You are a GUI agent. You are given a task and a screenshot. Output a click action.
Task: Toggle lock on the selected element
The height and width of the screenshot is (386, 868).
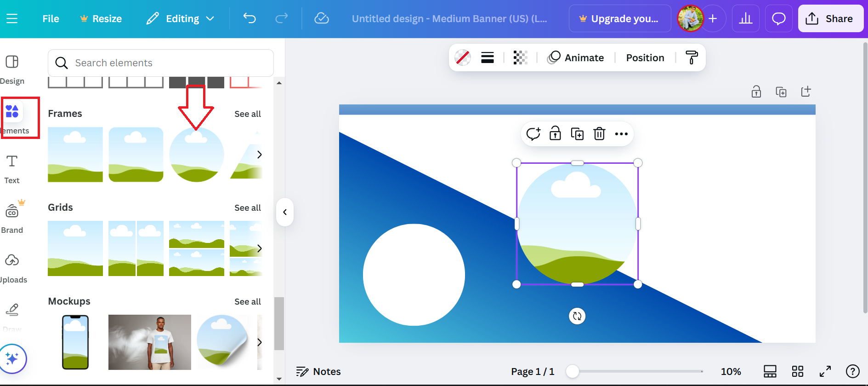click(555, 133)
